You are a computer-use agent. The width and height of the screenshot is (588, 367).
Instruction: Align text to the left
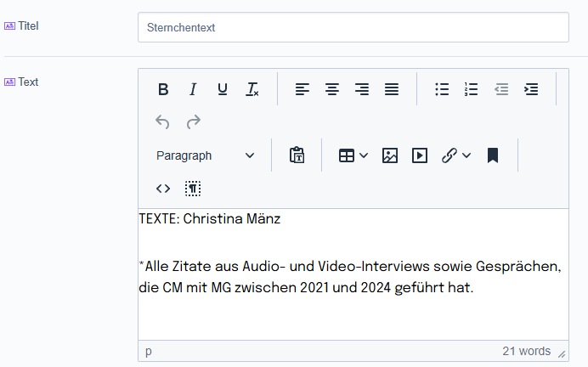point(302,89)
